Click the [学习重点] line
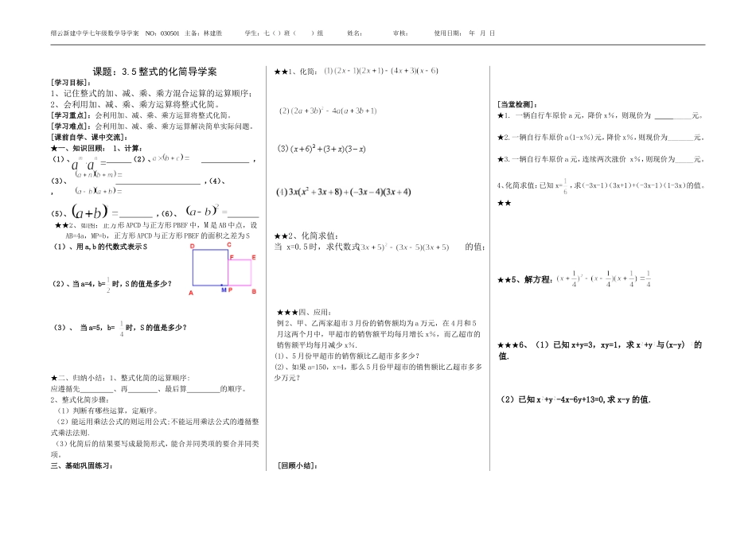This screenshot has height=537, width=756. tap(142, 115)
